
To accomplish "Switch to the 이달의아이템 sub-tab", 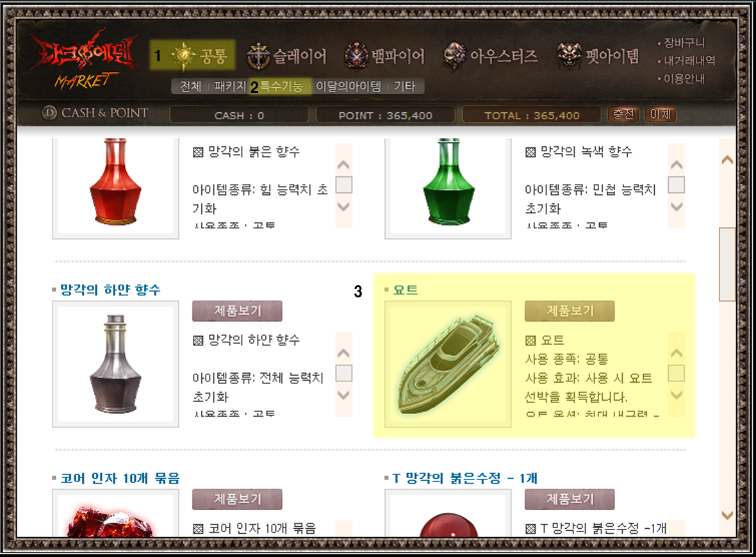I will [348, 87].
